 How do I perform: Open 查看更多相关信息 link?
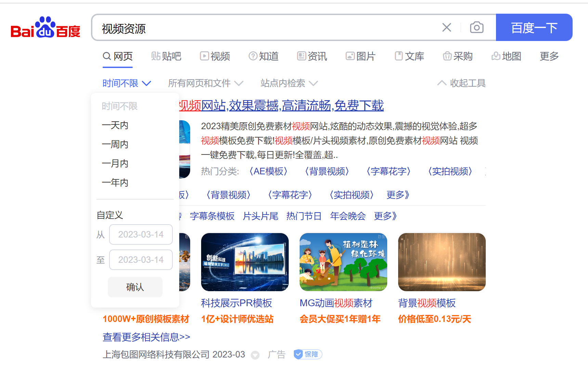146,337
